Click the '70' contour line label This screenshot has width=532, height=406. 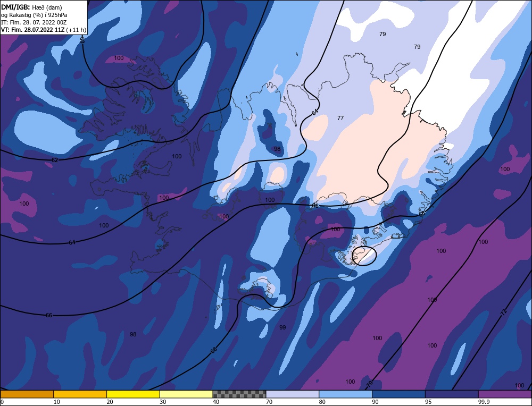(370, 385)
